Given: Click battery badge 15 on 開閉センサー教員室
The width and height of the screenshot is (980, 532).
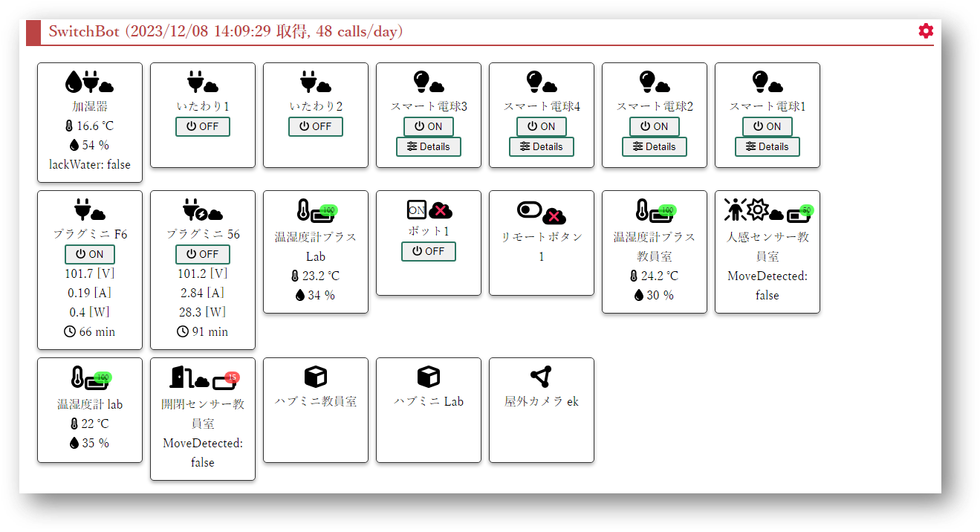Looking at the screenshot, I should pos(231,377).
